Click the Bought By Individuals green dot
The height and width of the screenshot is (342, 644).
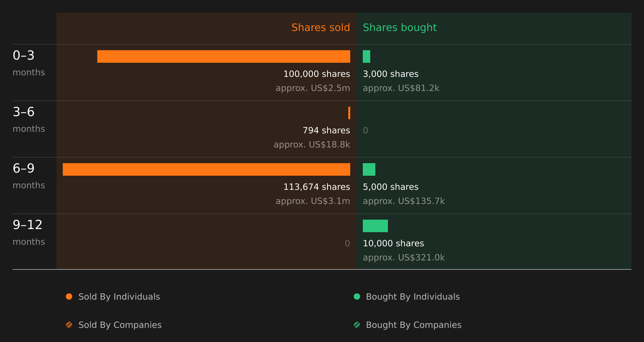pos(357,297)
